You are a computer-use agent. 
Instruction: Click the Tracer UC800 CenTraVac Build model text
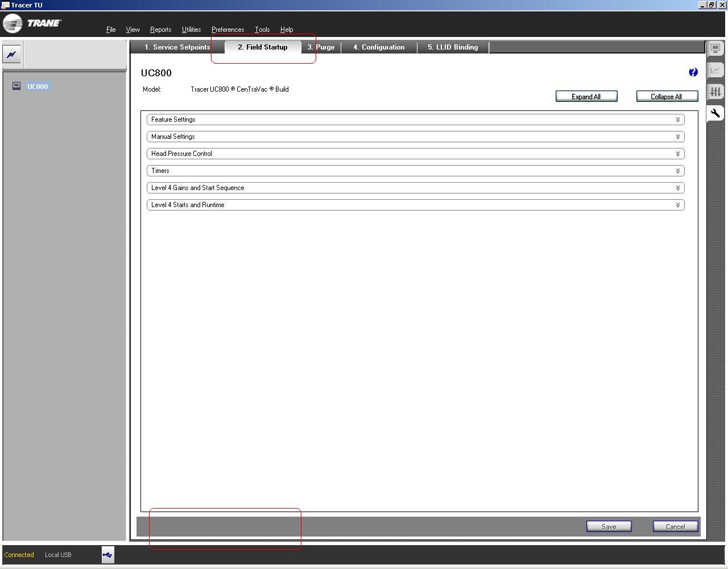[239, 89]
